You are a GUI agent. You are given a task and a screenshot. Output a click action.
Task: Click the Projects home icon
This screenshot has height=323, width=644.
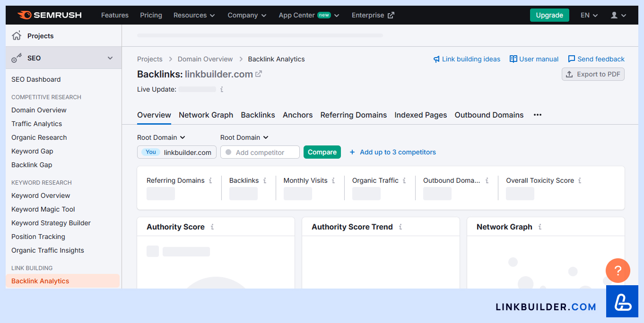(x=17, y=36)
